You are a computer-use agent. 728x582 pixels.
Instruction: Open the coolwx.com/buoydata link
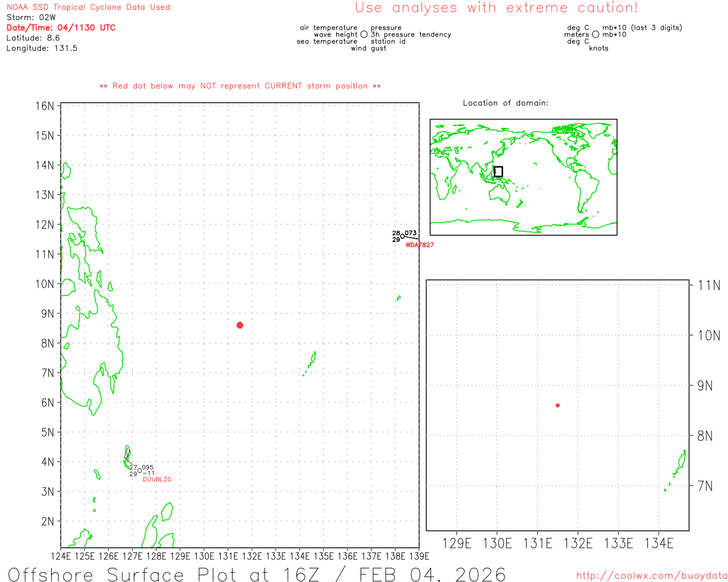(x=651, y=576)
